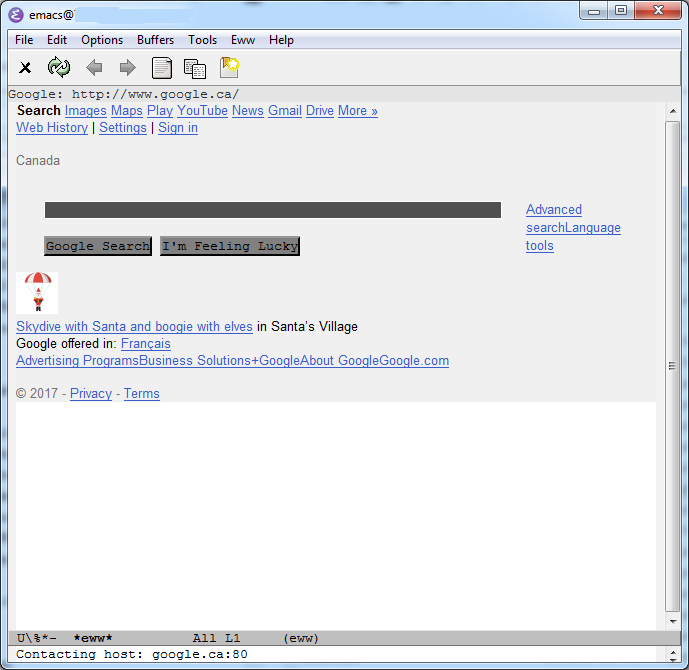Open the File menu
This screenshot has height=670, width=689.
point(24,40)
